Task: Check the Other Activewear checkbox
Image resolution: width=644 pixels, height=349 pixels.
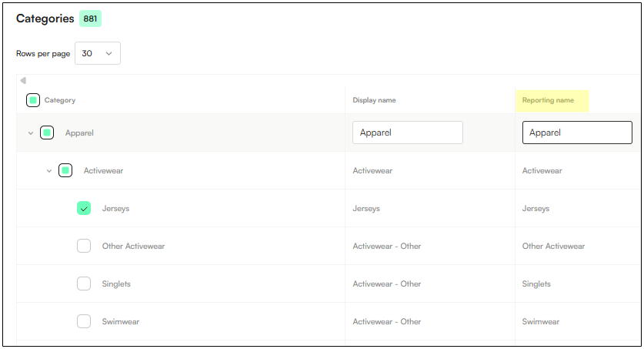Action: (x=84, y=246)
